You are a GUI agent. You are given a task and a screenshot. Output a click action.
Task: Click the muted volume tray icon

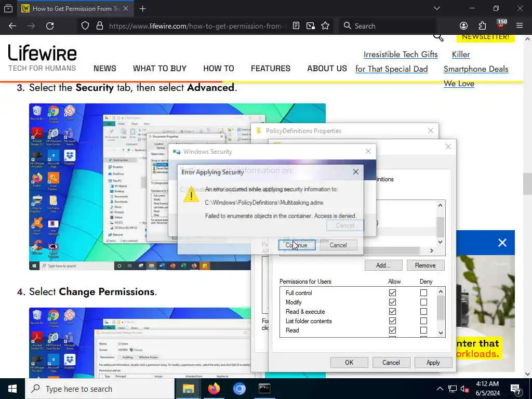465,389
